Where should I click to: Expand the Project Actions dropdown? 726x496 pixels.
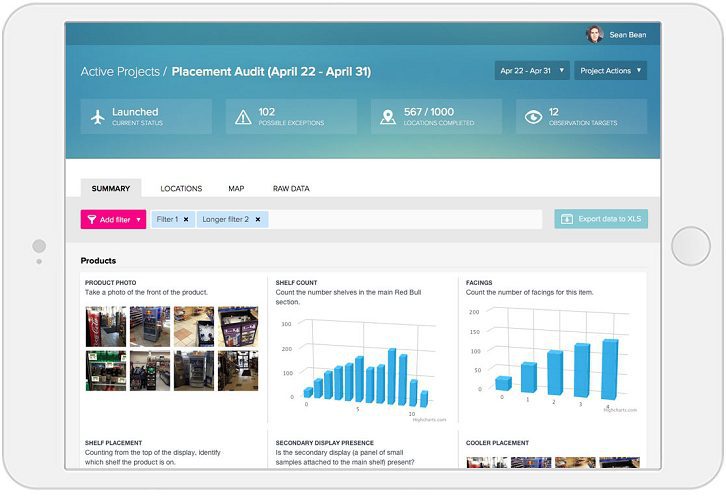pos(610,71)
